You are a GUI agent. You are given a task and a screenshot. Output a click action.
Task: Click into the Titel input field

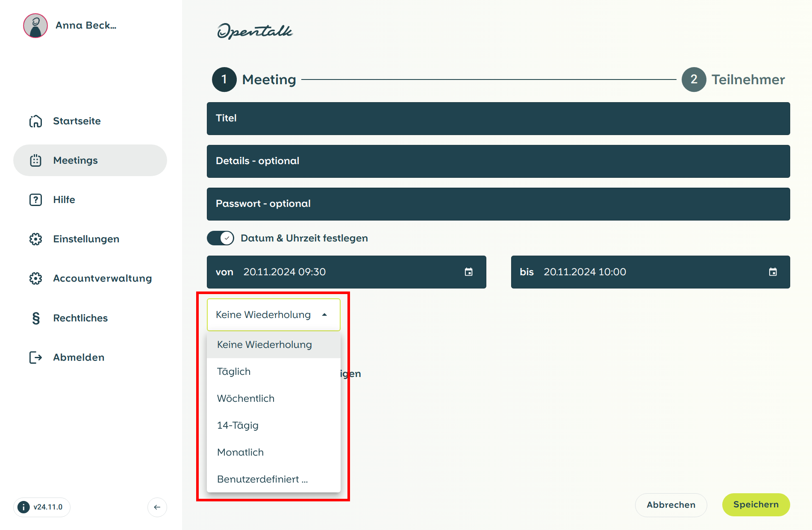(x=498, y=118)
